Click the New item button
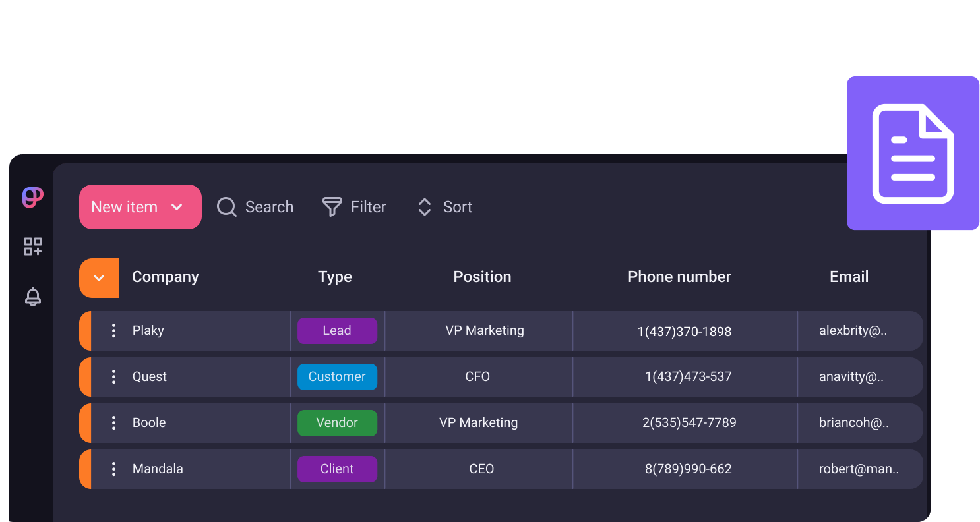The width and height of the screenshot is (980, 522). point(125,206)
